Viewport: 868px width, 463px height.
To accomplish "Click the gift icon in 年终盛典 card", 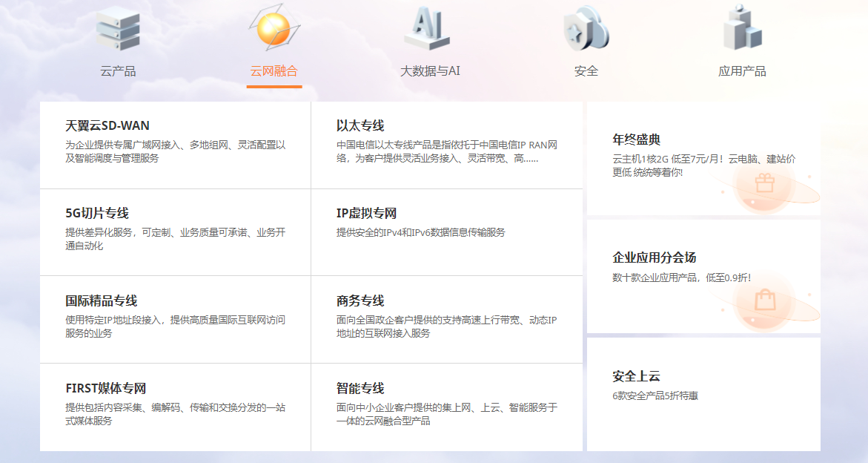I will (x=764, y=183).
